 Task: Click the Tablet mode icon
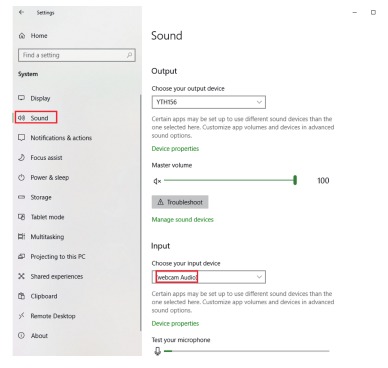[22, 217]
